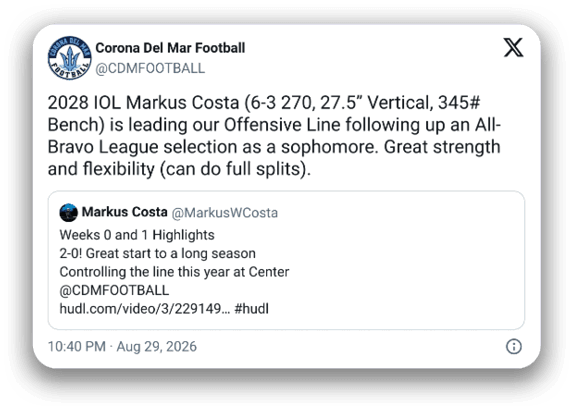This screenshot has height=410, width=574.
Task: Click the 'Great strength and flexibility' sentence
Action: coord(274,158)
